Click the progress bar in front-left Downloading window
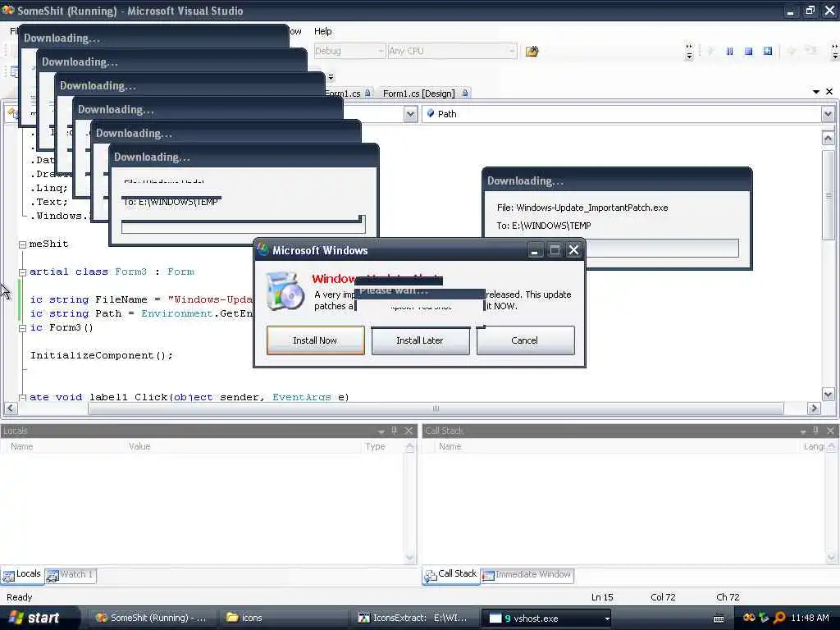Image resolution: width=840 pixels, height=630 pixels. [x=243, y=226]
